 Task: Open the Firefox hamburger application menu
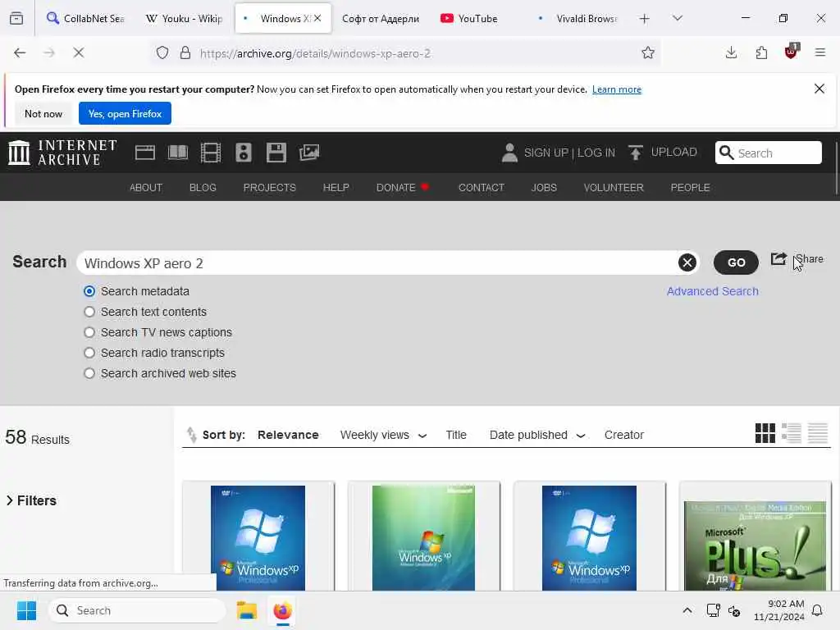click(820, 52)
